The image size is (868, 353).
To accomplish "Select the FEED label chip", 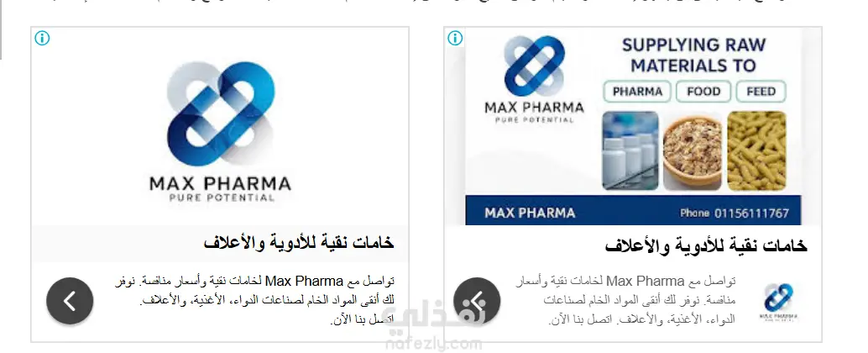I will pyautogui.click(x=761, y=92).
